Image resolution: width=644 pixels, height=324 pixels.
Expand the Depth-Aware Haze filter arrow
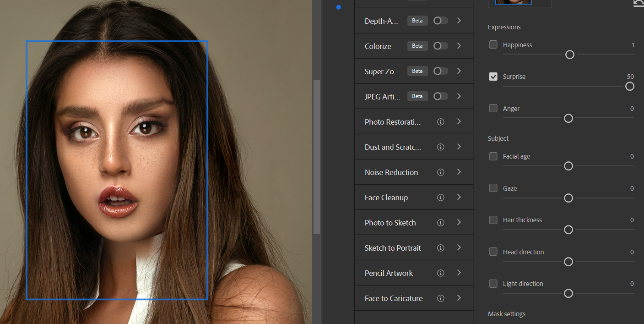coord(459,21)
